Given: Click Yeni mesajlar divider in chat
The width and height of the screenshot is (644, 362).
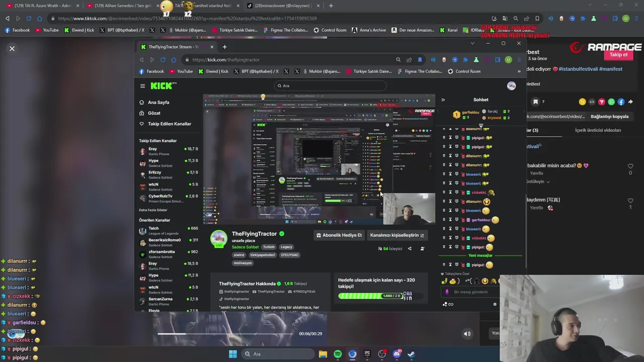Looking at the screenshot, I should point(480,255).
